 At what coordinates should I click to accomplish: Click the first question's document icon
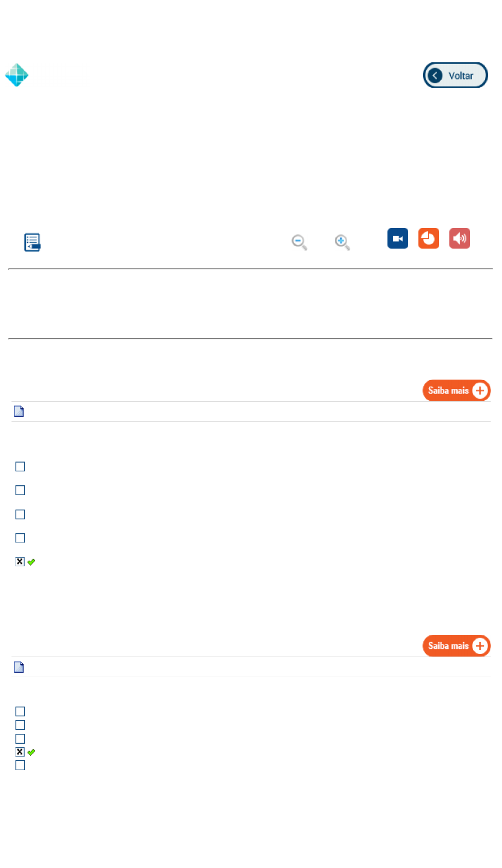coord(19,412)
